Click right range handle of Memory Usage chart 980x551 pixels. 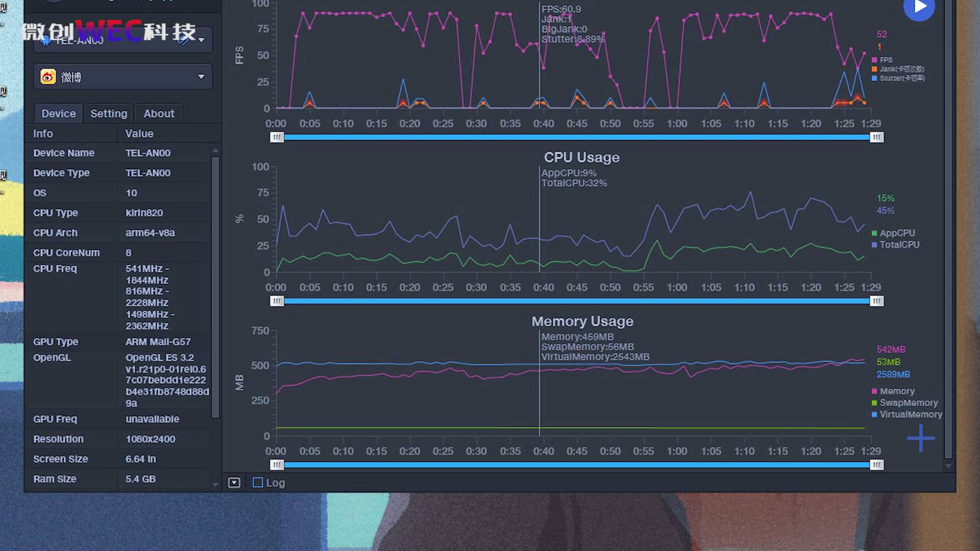[x=876, y=465]
